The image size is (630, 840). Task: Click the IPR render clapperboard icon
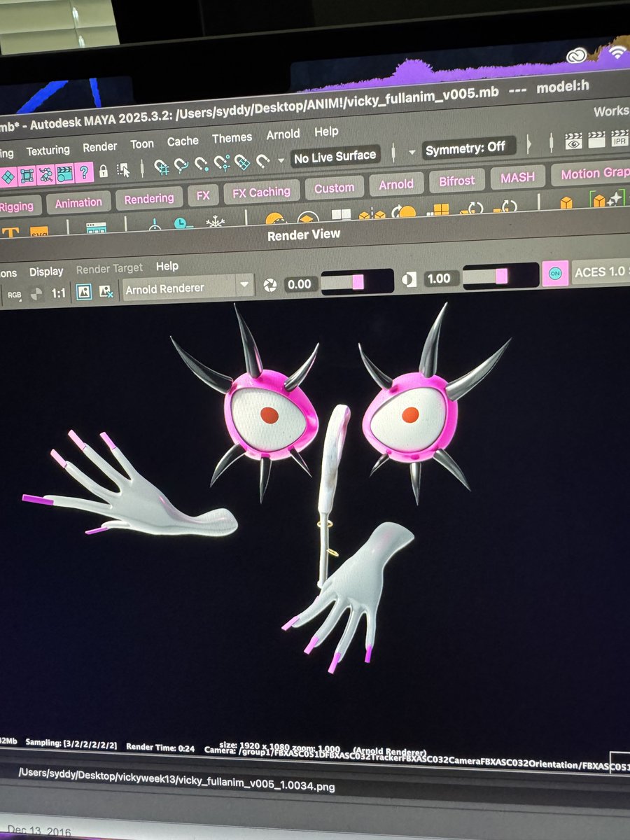(x=619, y=137)
